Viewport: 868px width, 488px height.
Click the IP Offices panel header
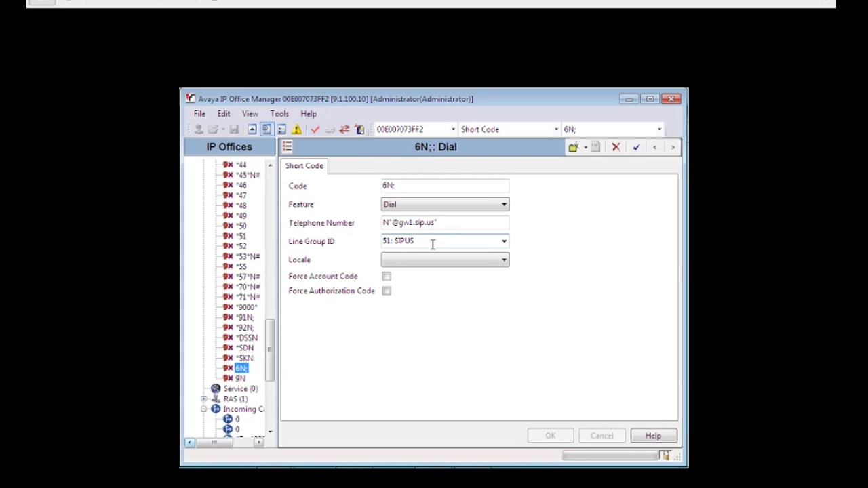[x=229, y=147]
